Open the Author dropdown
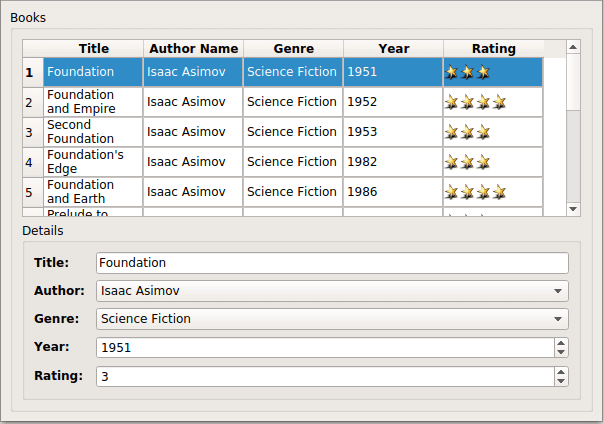The width and height of the screenshot is (604, 424). coord(557,291)
